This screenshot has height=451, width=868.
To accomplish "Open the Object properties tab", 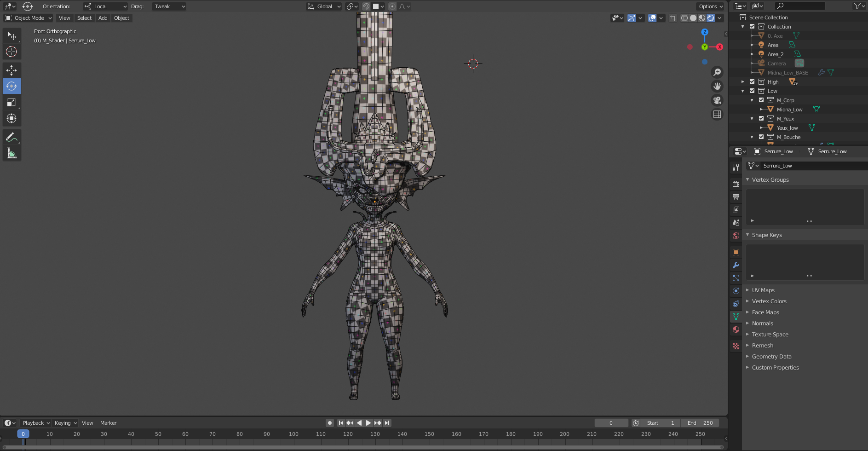I will [x=736, y=252].
